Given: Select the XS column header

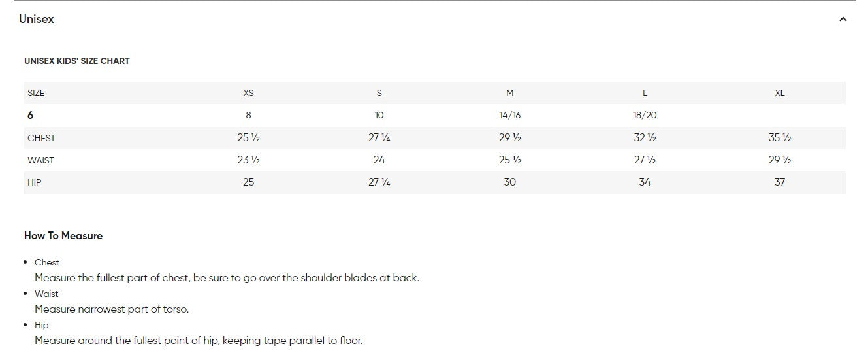Looking at the screenshot, I should pos(248,94).
